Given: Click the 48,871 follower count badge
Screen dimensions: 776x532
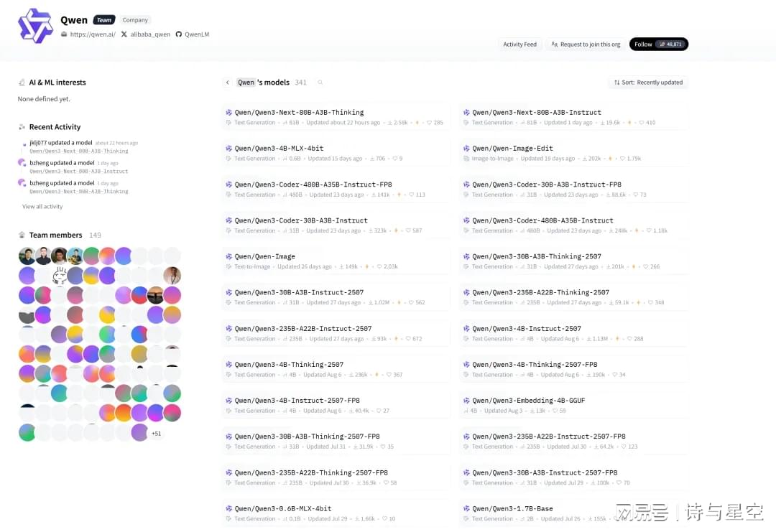Looking at the screenshot, I should coord(671,44).
